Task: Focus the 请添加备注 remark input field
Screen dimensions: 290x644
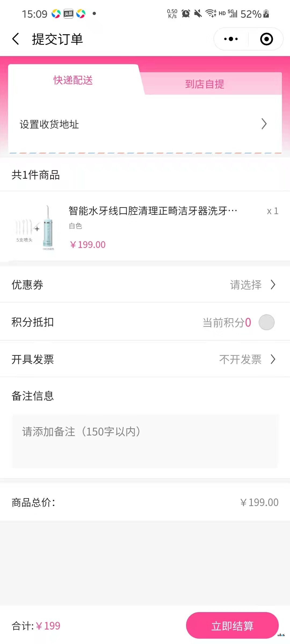Action: (145, 441)
